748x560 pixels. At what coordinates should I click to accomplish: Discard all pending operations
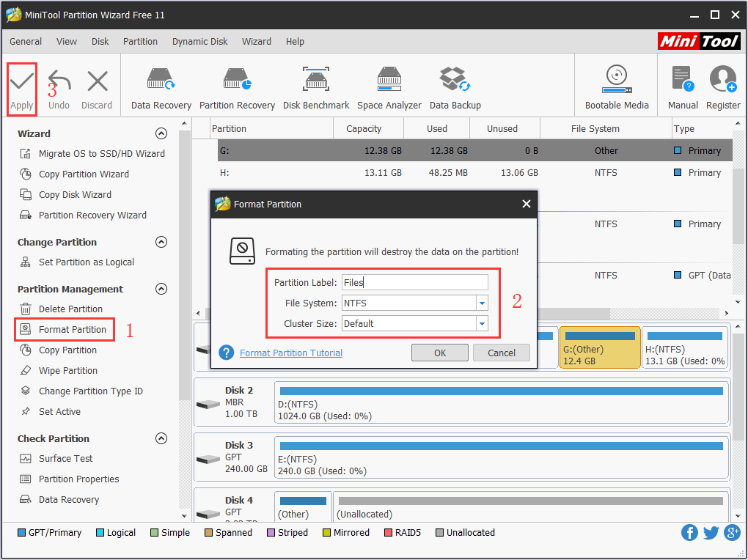[97, 89]
